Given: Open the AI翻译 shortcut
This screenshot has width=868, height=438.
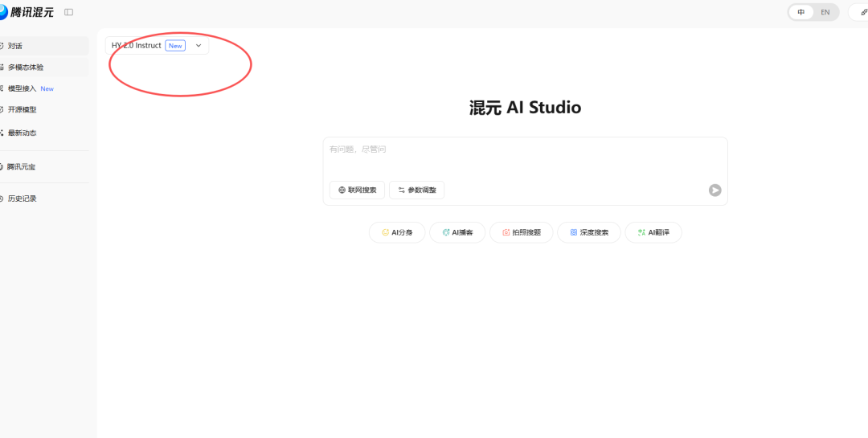Looking at the screenshot, I should click(653, 232).
